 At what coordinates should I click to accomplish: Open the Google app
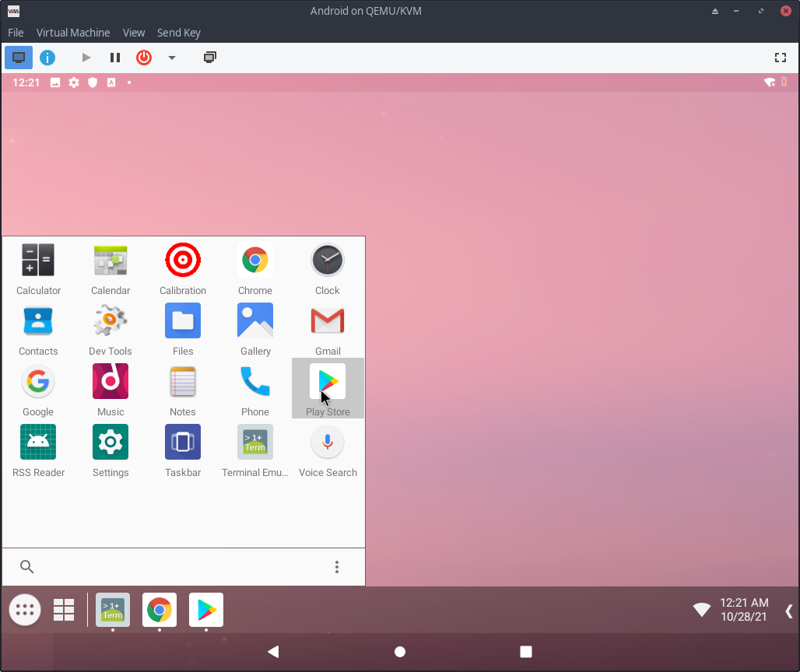tap(38, 390)
